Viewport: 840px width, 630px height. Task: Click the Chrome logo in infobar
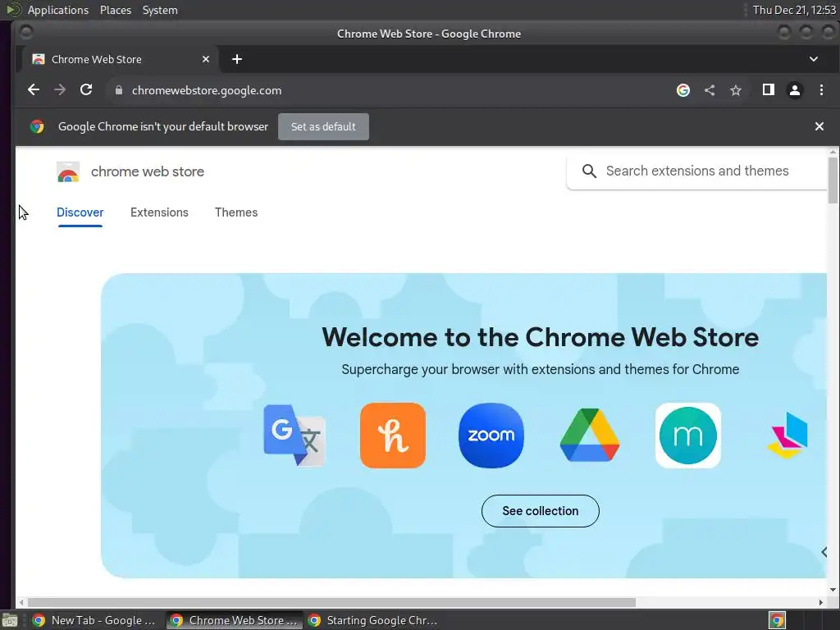tap(37, 126)
